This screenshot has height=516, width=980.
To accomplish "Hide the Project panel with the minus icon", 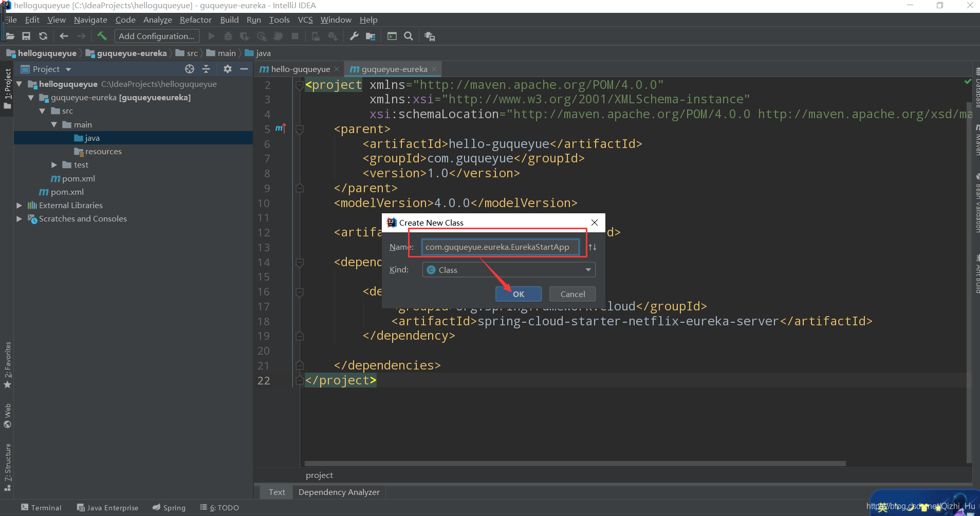I will [x=244, y=69].
